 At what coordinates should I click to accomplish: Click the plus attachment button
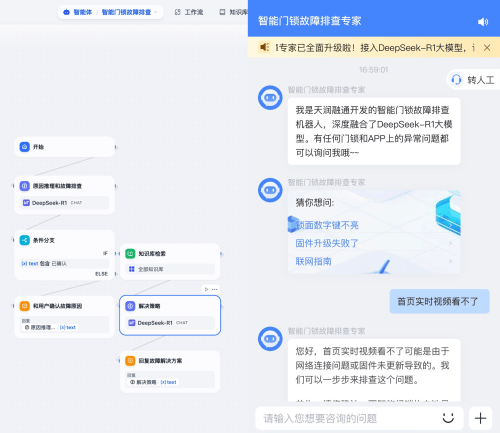pos(480,418)
